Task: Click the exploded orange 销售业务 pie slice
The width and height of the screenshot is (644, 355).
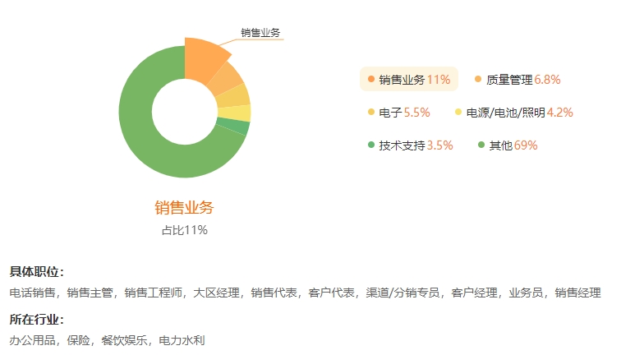Action: coord(202,58)
